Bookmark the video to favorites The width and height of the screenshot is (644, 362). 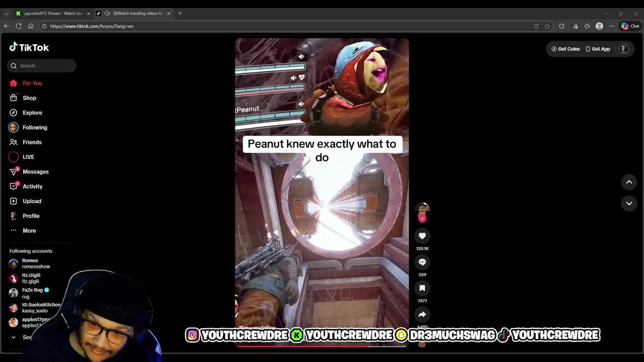(x=422, y=288)
